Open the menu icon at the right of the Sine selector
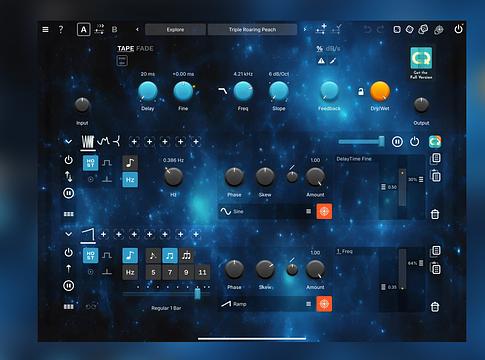Viewport: 485px width, 360px height. 308,211
